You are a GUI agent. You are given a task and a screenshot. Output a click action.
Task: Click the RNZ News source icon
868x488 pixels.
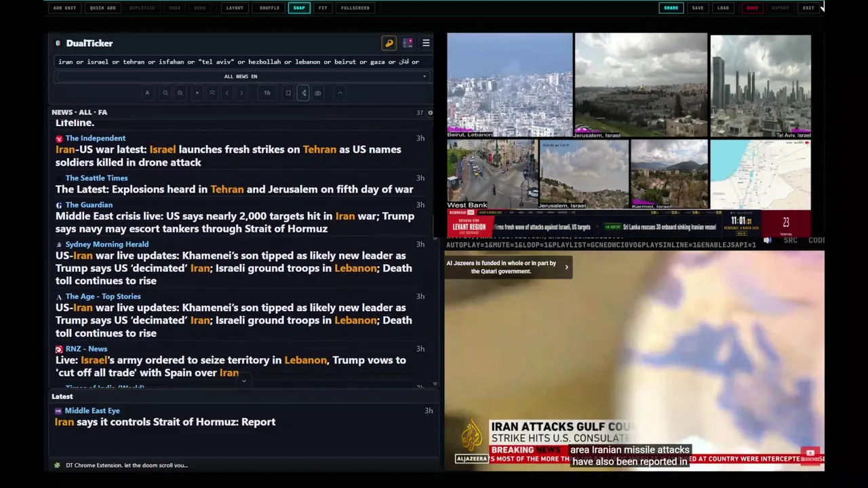(59, 349)
